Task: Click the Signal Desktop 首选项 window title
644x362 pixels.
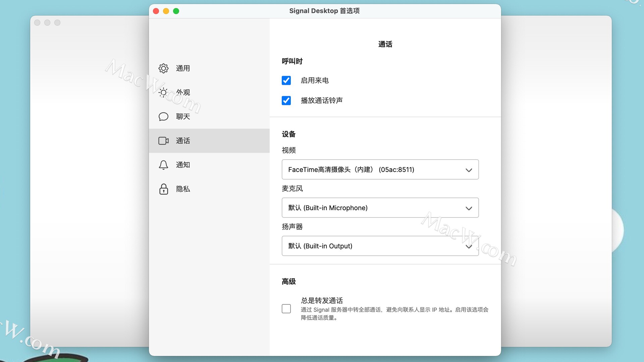Action: pos(324,11)
